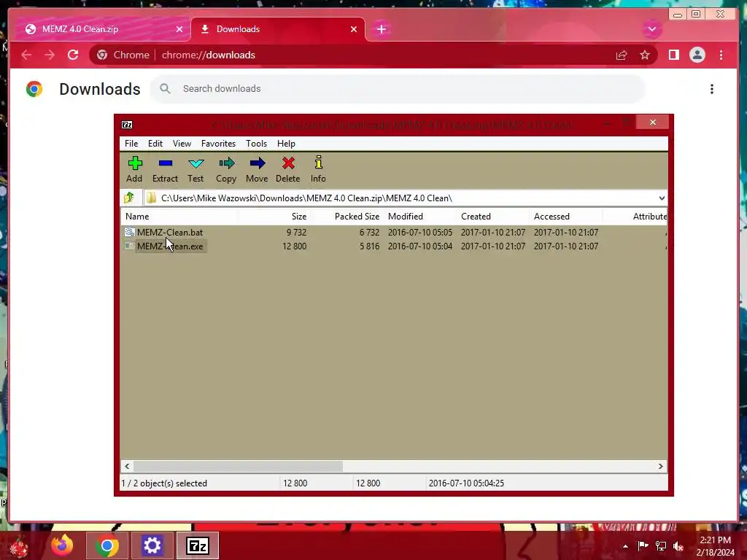This screenshot has height=560, width=747.
Task: Select MEMZ-Clean.bat file name
Action: (x=170, y=233)
